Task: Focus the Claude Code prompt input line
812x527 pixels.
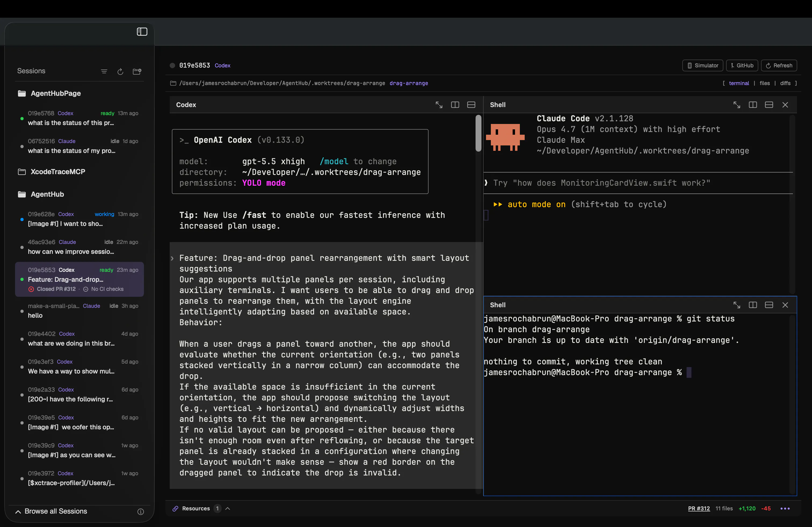Action: pyautogui.click(x=638, y=183)
